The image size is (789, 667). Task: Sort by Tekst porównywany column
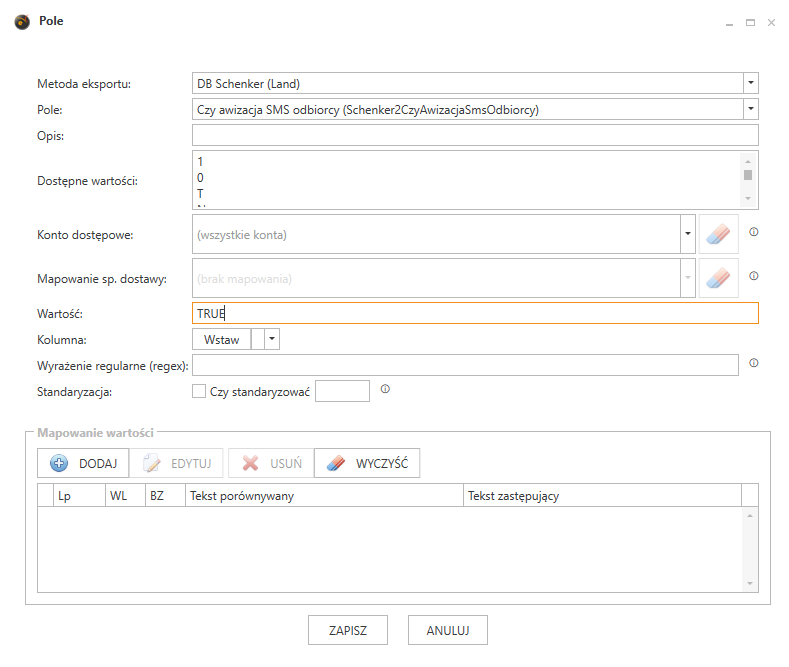[x=325, y=495]
